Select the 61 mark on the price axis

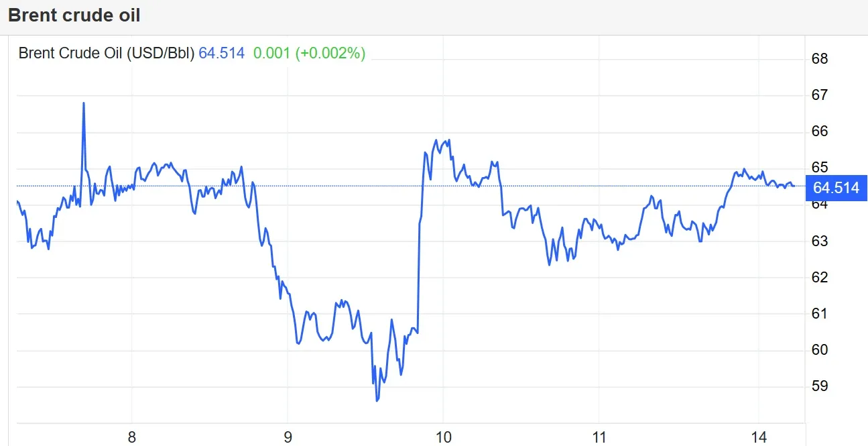(819, 313)
